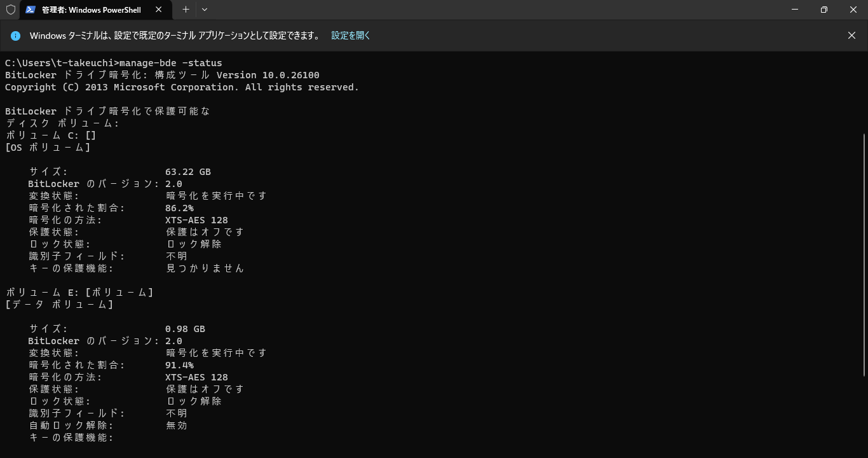Screen dimensions: 868x458
Task: Close the Windows Terminal window
Action: tap(853, 10)
